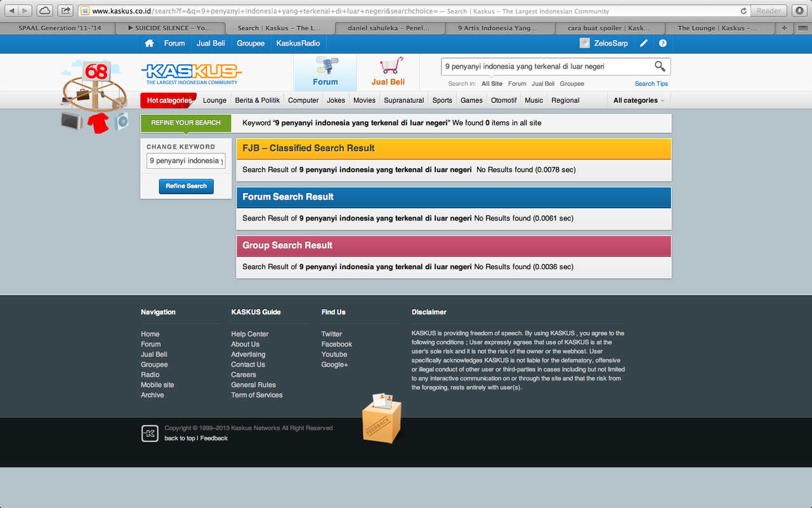This screenshot has height=508, width=812.
Task: Click the Safari share icon
Action: click(x=65, y=11)
